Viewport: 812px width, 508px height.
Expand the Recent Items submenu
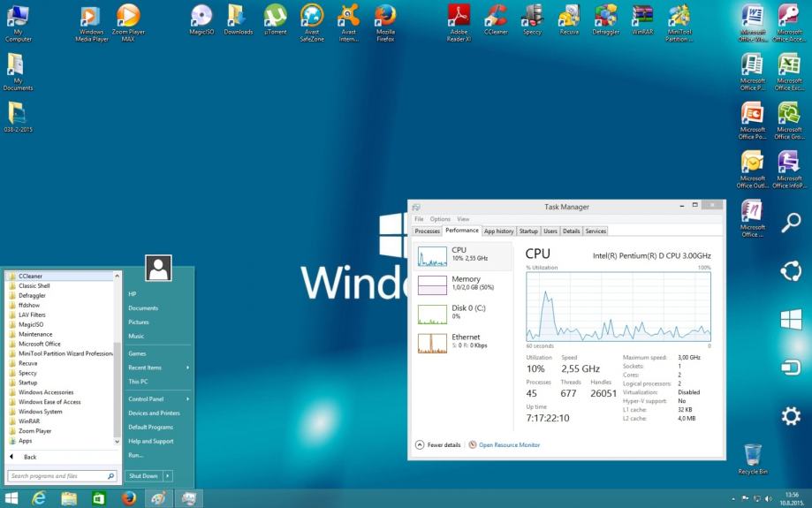pos(187,367)
